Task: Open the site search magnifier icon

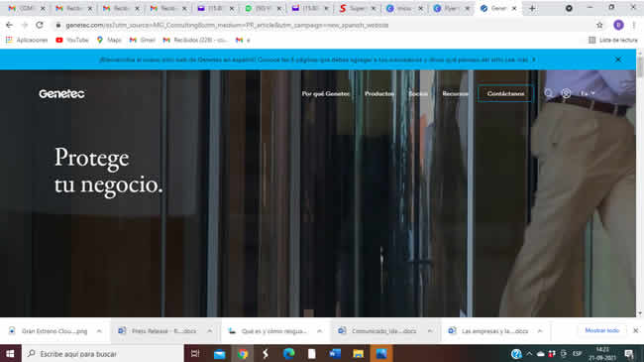Action: pyautogui.click(x=548, y=93)
